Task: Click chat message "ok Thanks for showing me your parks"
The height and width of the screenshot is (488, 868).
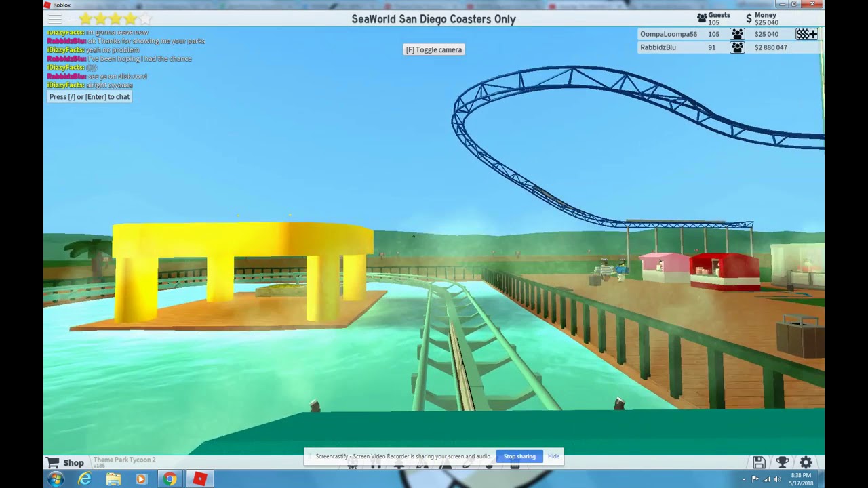Action: 146,41
